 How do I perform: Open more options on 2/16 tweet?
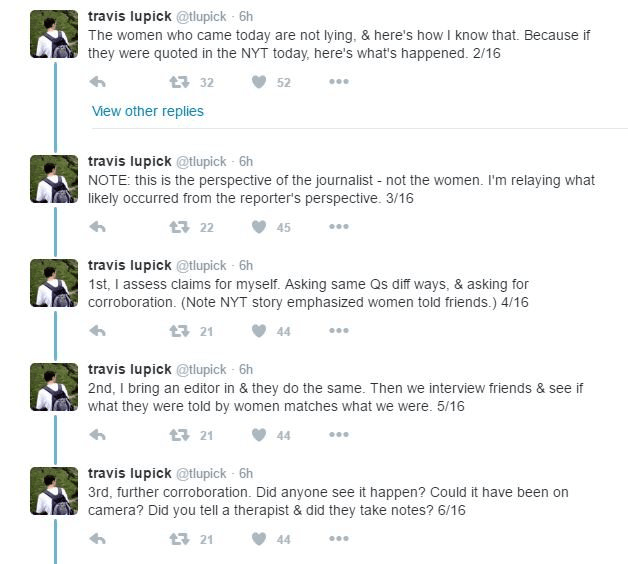(339, 82)
